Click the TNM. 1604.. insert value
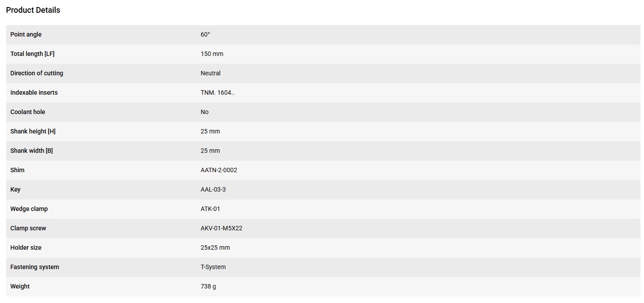Image resolution: width=644 pixels, height=303 pixels. coord(218,92)
